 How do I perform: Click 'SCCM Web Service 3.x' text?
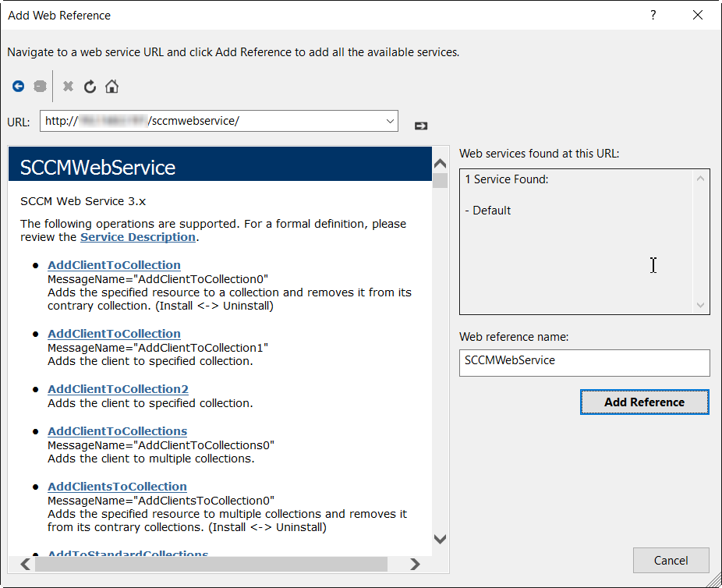[83, 201]
